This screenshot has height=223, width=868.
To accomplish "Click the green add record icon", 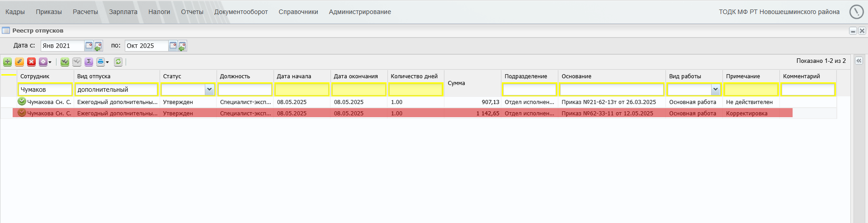I will pyautogui.click(x=7, y=62).
